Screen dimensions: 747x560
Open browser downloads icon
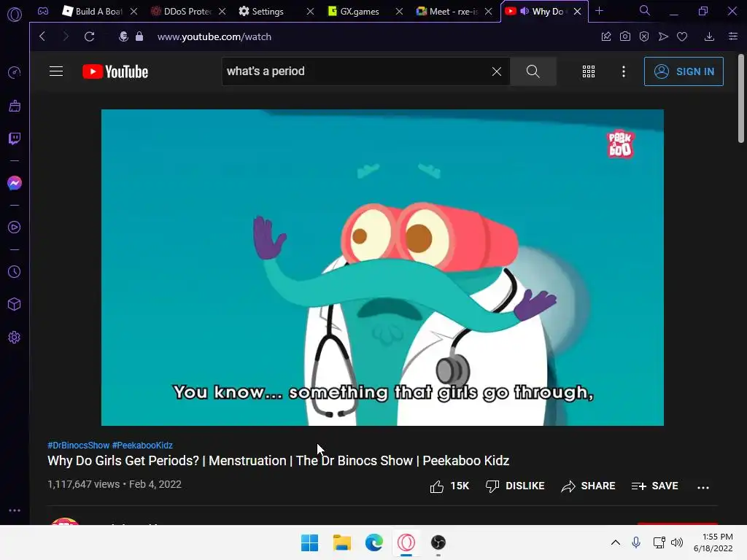click(x=709, y=36)
